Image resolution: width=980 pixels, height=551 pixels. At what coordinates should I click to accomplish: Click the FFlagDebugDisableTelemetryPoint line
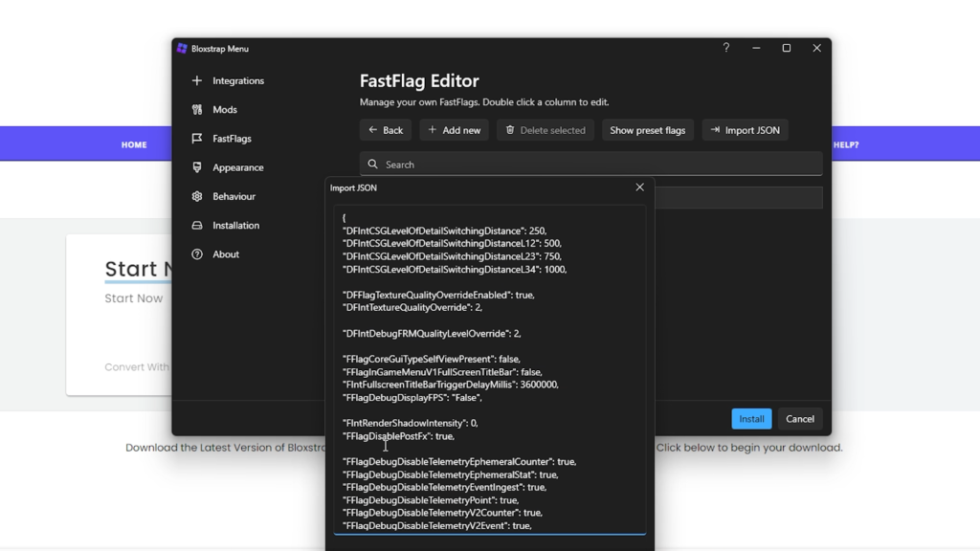431,500
